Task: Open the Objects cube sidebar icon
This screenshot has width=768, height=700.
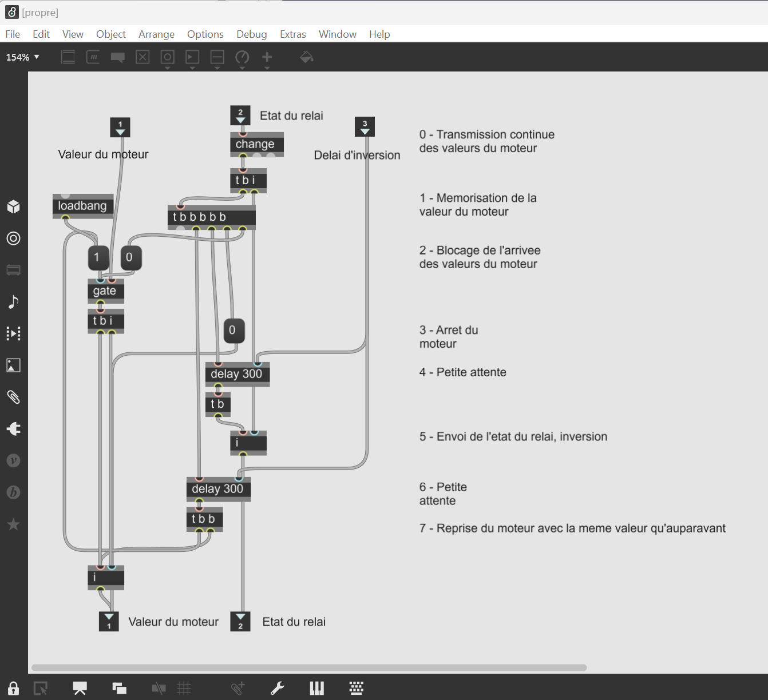Action: (14, 206)
